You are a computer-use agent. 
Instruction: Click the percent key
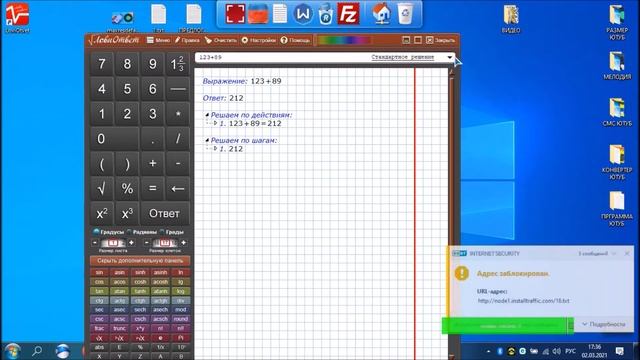pos(127,189)
